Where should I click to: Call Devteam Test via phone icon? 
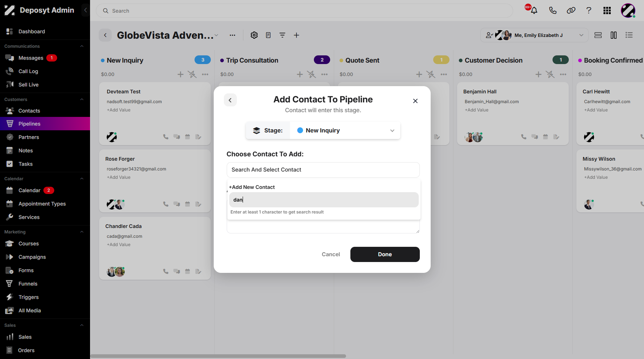(166, 137)
